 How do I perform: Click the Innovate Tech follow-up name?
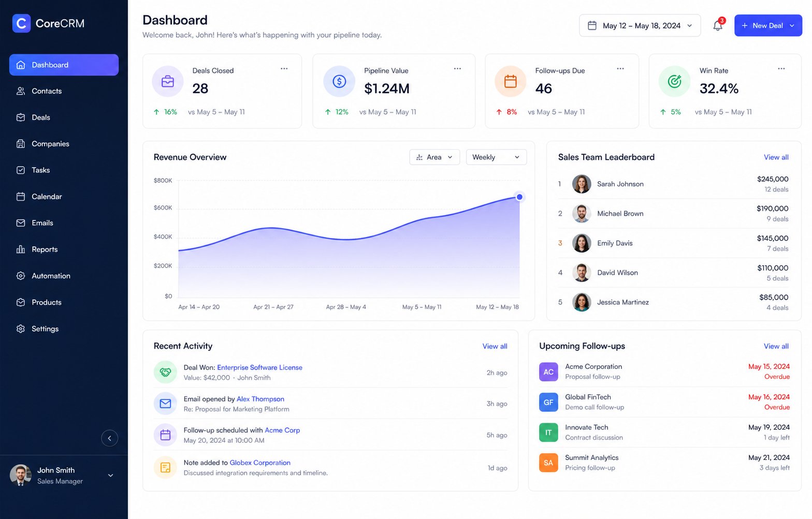click(587, 427)
